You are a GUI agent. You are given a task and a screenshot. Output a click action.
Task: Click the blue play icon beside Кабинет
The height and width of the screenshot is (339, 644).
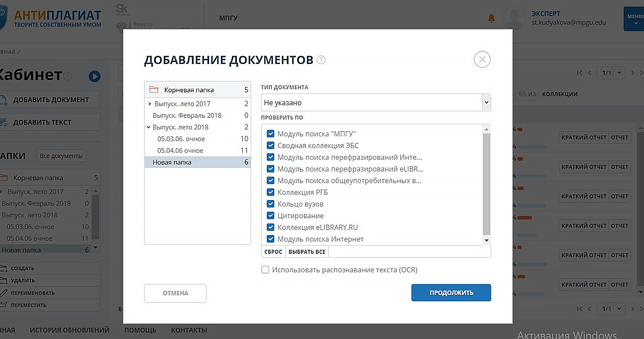(95, 76)
